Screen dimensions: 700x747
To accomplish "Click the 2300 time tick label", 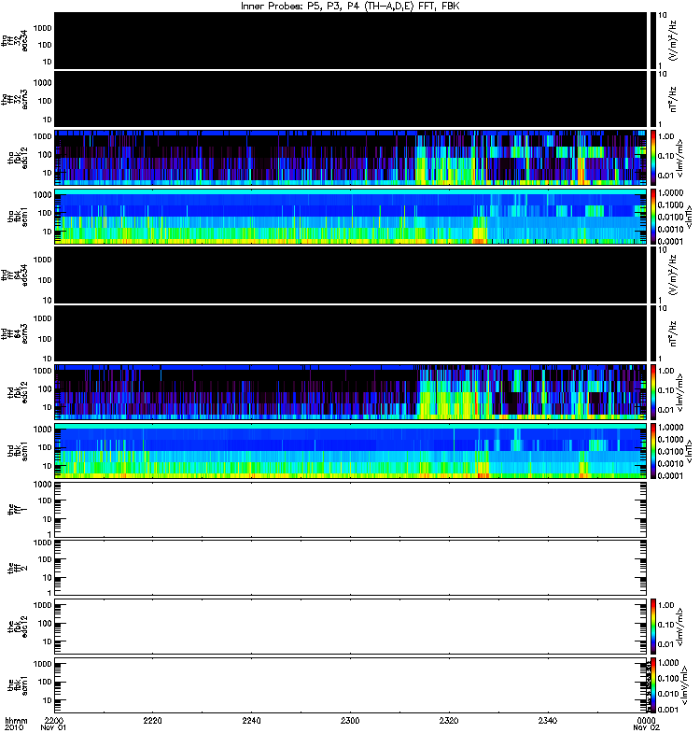I will click(x=350, y=720).
